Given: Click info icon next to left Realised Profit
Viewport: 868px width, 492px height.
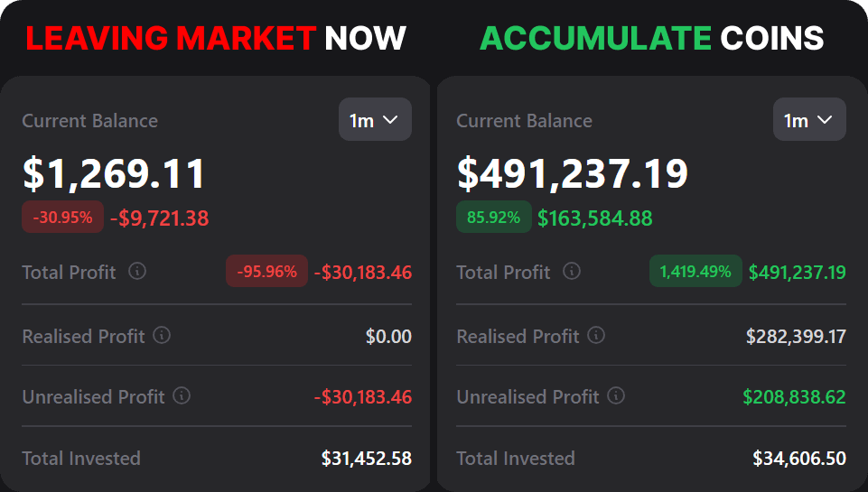Looking at the screenshot, I should coord(162,336).
